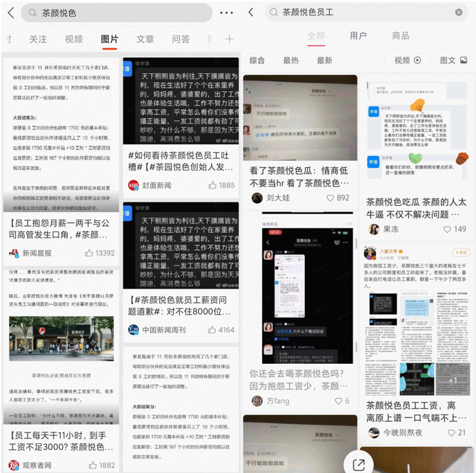Open the 今晚别熬夜 profile avatar

click(374, 432)
